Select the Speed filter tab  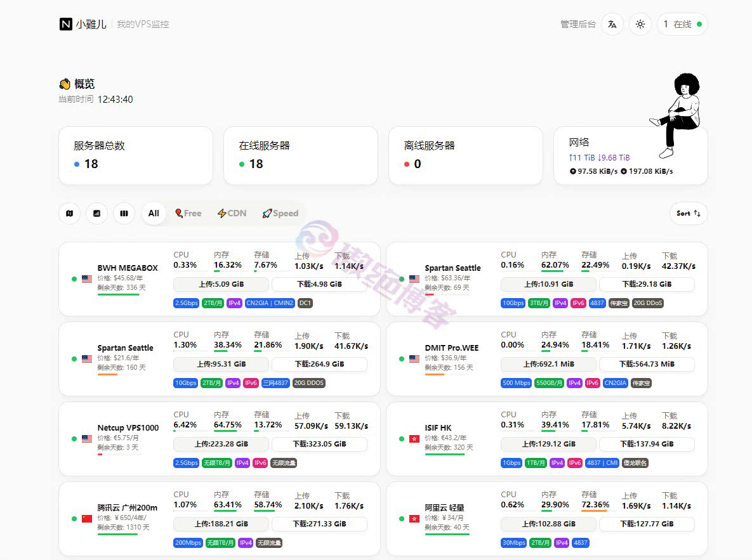pos(280,213)
